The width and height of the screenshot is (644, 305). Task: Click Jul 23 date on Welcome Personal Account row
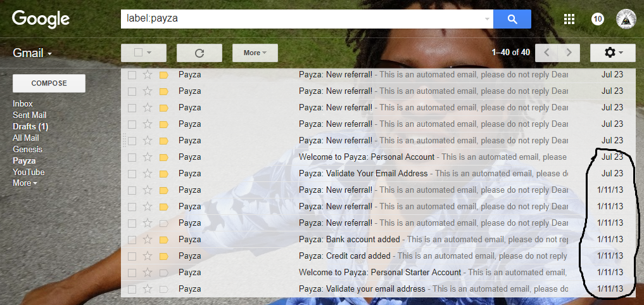coord(612,157)
